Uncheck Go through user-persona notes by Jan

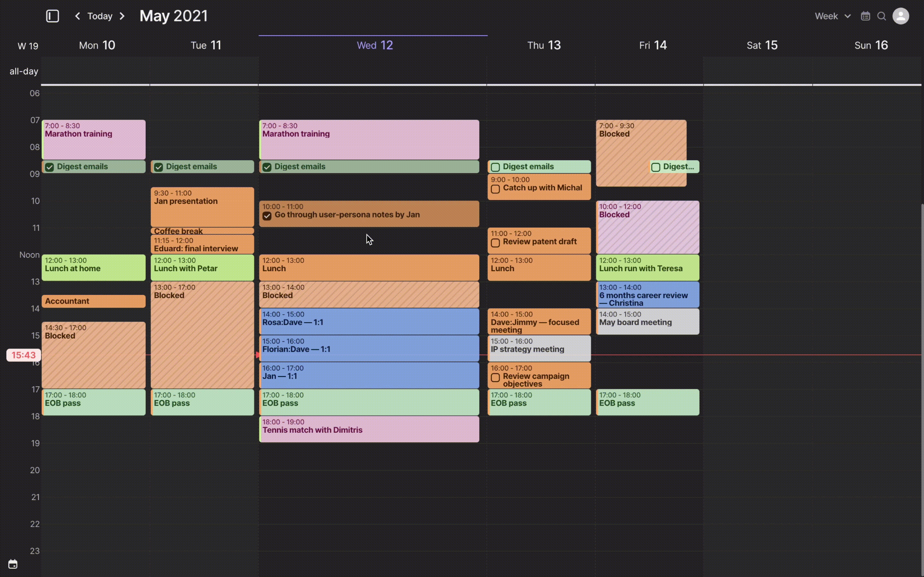click(267, 216)
